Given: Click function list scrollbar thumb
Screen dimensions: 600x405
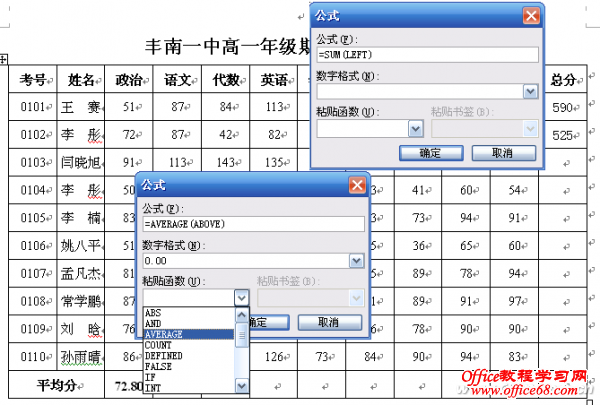Looking at the screenshot, I should pos(241,335).
